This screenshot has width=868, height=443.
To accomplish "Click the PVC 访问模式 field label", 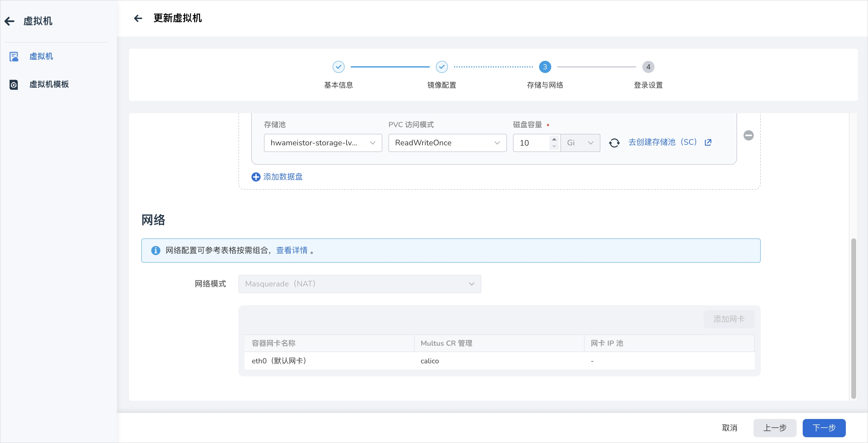I will pyautogui.click(x=411, y=124).
